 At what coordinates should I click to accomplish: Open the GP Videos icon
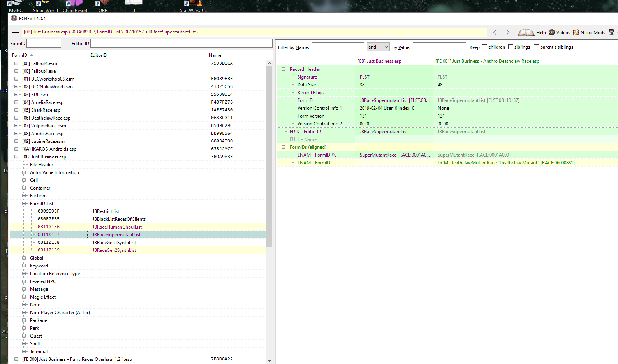pyautogui.click(x=552, y=32)
